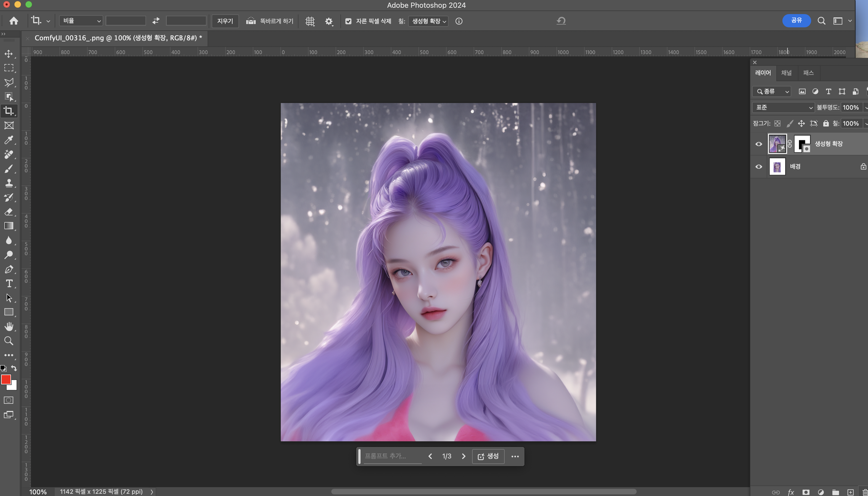
Task: Click the 지우기 clear button
Action: point(225,21)
